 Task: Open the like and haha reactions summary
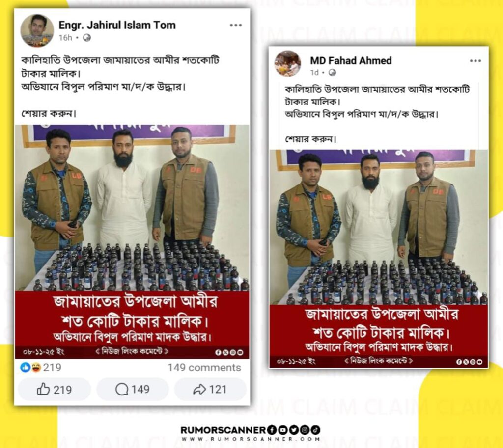(40, 367)
